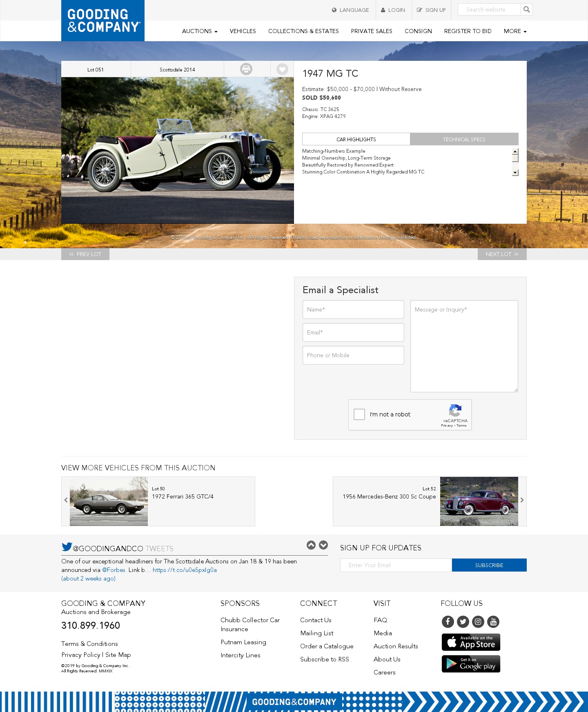Image resolution: width=588 pixels, height=712 pixels.
Task: Click the App Store badge
Action: [471, 642]
